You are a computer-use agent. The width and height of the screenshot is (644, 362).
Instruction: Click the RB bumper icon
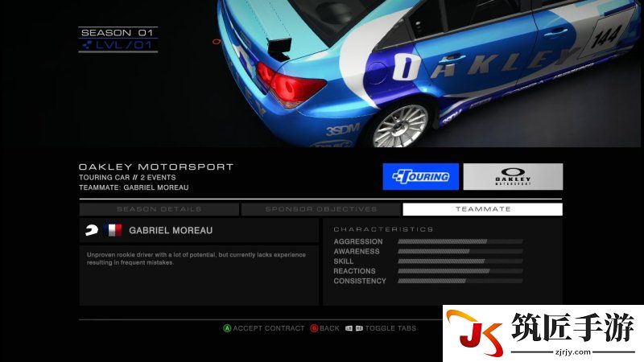[359, 328]
